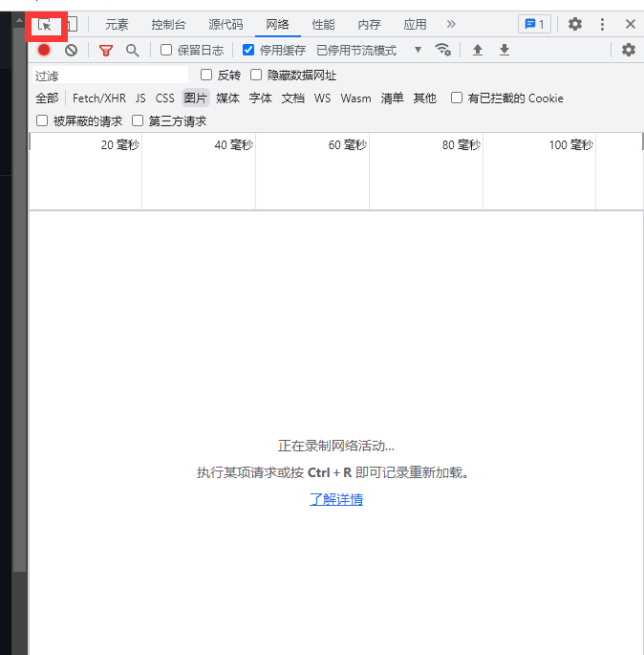Open the issues counter badge showing 1

click(534, 24)
